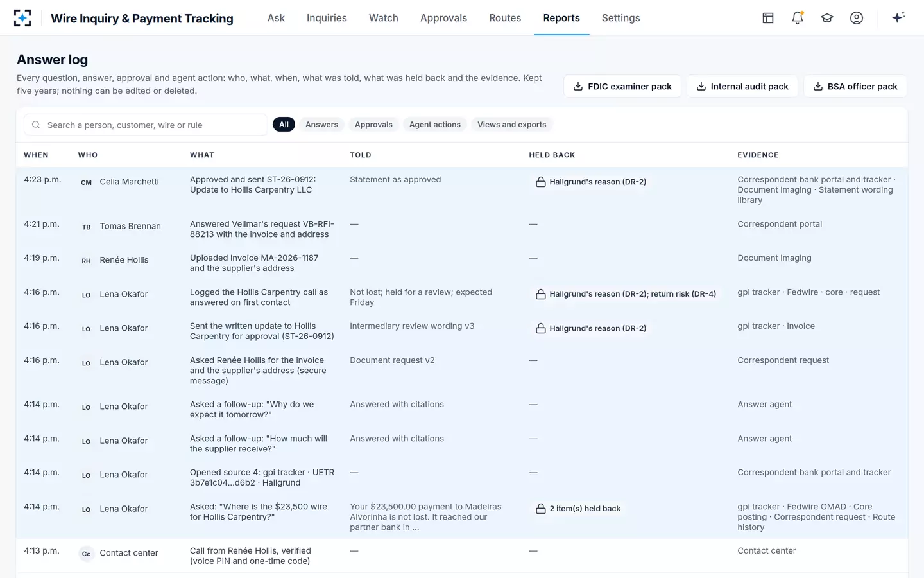Click the WHO column header

[x=88, y=155]
